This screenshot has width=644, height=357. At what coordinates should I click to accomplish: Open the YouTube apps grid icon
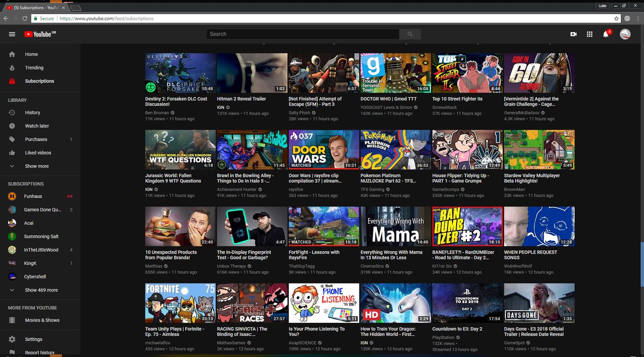[x=589, y=34]
